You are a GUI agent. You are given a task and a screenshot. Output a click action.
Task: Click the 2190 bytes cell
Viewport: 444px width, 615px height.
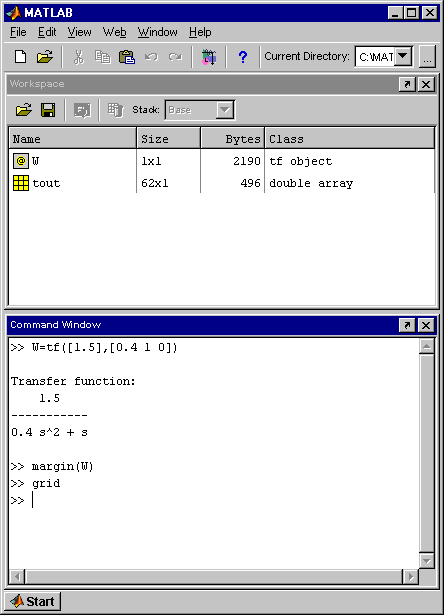click(x=247, y=161)
